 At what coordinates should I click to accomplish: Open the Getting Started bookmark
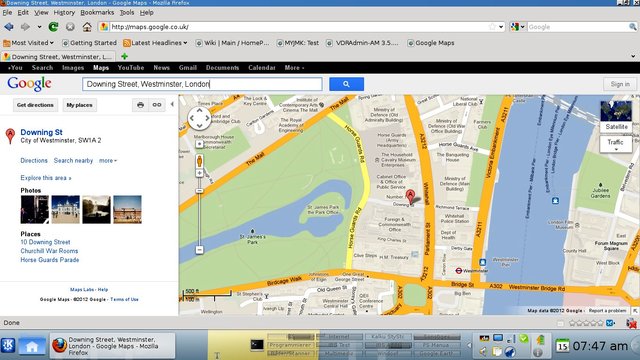point(89,43)
